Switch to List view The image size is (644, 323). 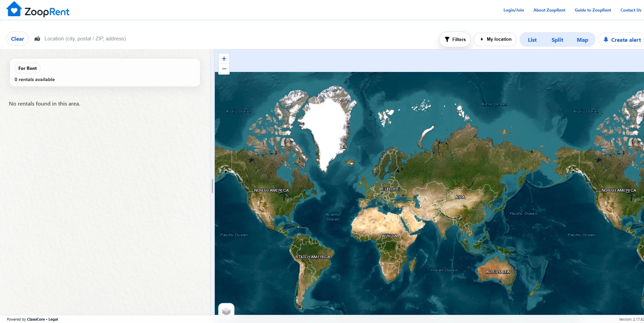[532, 40]
